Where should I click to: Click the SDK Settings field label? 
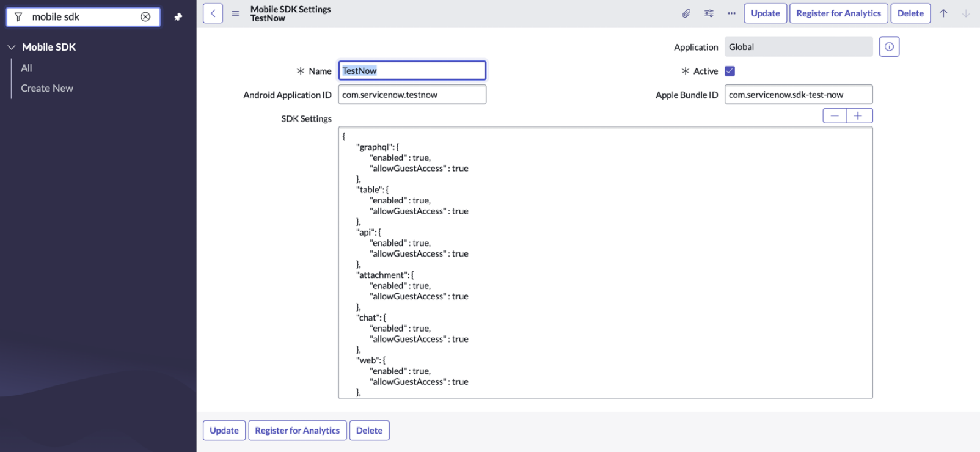pyautogui.click(x=307, y=119)
